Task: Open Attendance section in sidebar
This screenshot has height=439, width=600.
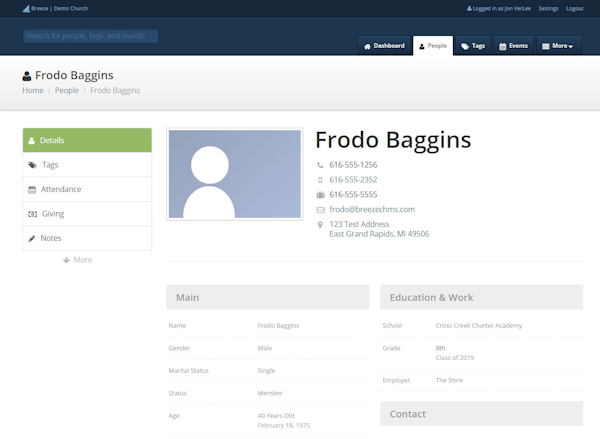Action: [87, 189]
